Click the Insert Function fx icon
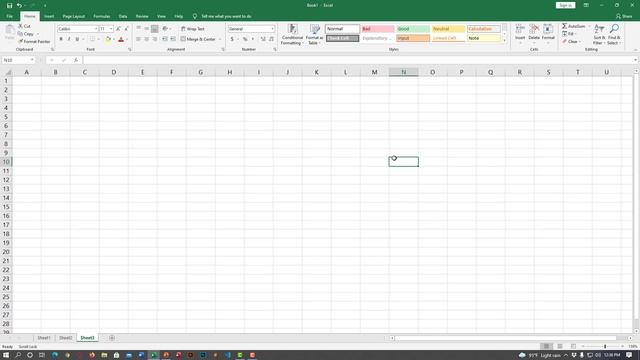 (x=76, y=60)
